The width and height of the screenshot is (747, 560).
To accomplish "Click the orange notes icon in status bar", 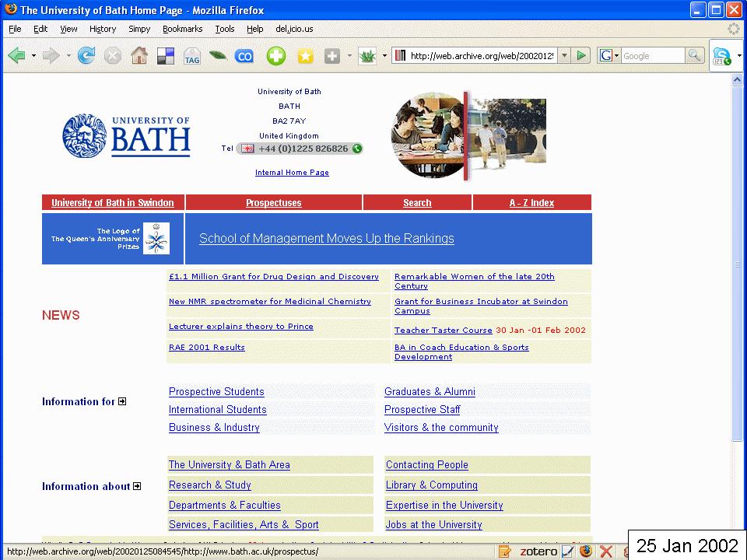I will coord(504,551).
